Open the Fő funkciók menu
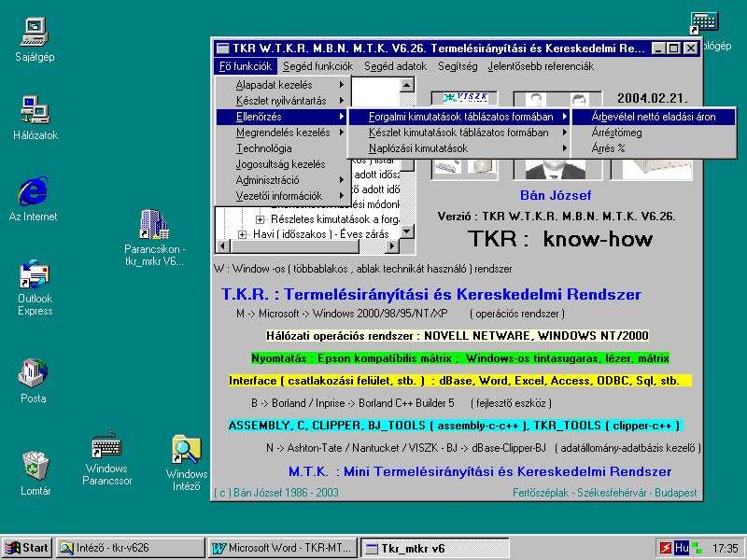 [x=246, y=66]
